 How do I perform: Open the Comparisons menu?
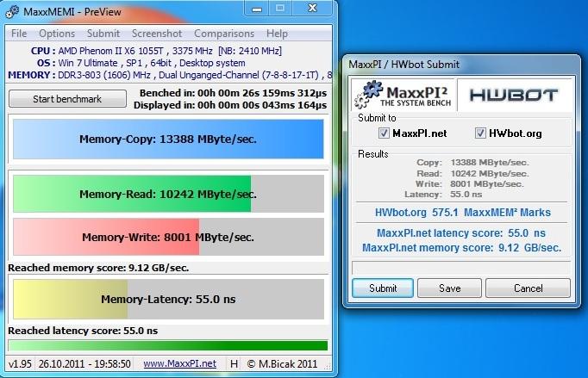pyautogui.click(x=224, y=34)
